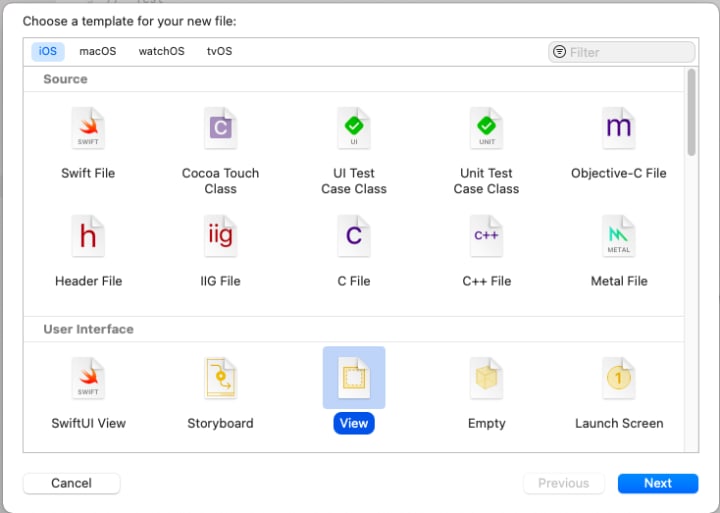
Task: Choose the Objective-C File template icon
Action: point(619,128)
